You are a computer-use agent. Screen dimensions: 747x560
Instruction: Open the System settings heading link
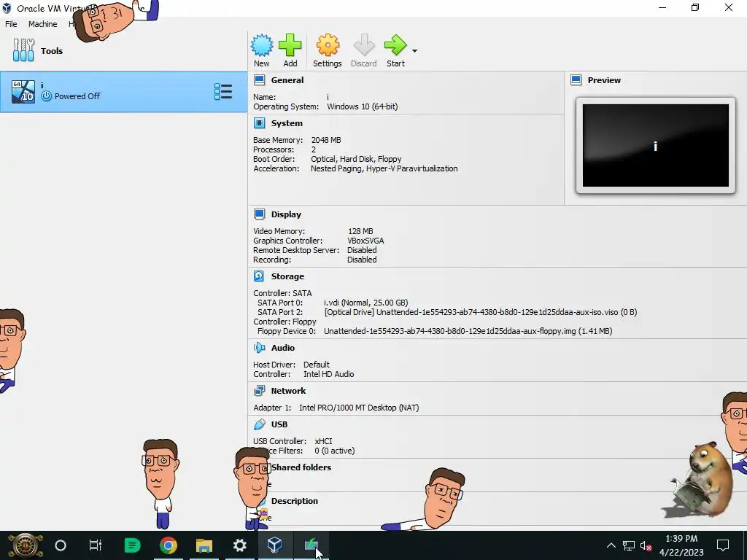coord(287,123)
